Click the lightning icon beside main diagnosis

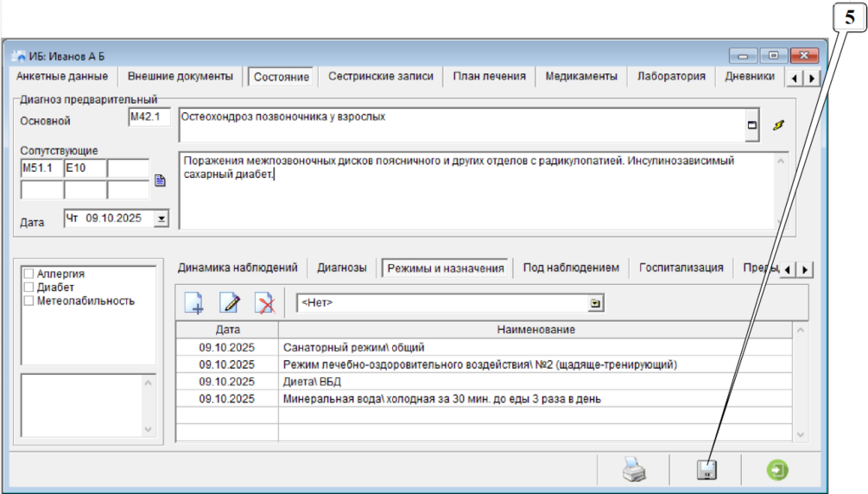(x=778, y=125)
